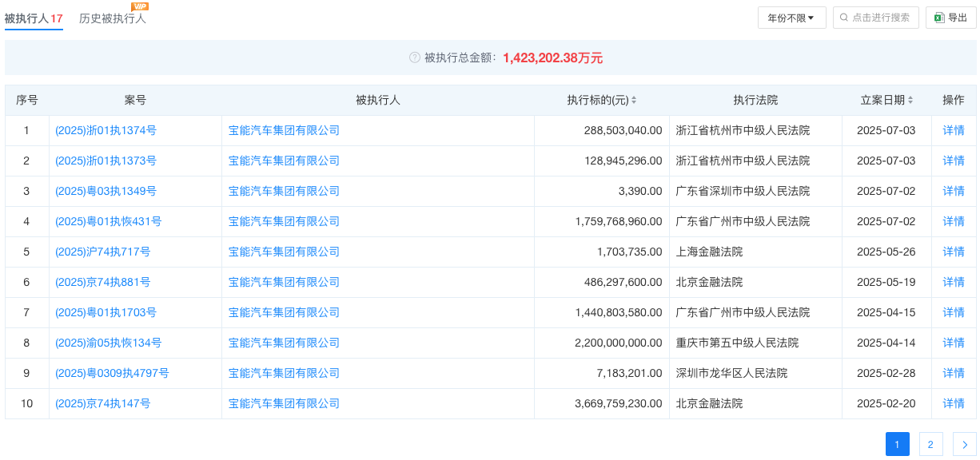
Task: Click the 点击进行搜索 search input field
Action: [875, 18]
